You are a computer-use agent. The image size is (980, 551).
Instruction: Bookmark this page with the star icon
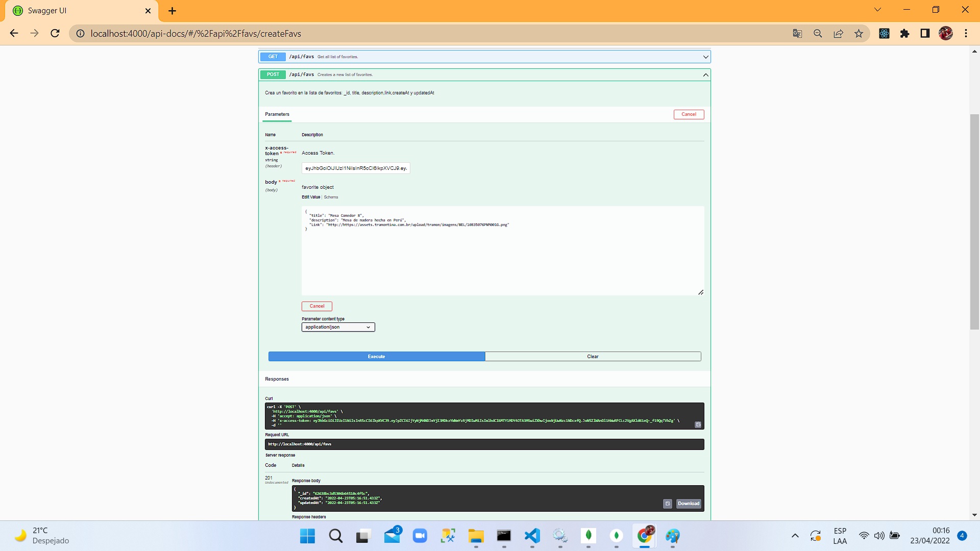(859, 34)
